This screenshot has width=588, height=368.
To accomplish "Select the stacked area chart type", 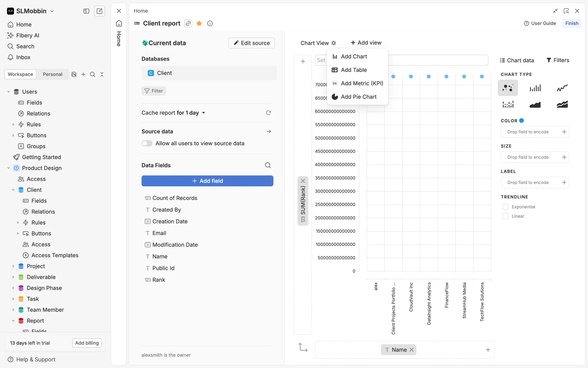I will pos(562,105).
